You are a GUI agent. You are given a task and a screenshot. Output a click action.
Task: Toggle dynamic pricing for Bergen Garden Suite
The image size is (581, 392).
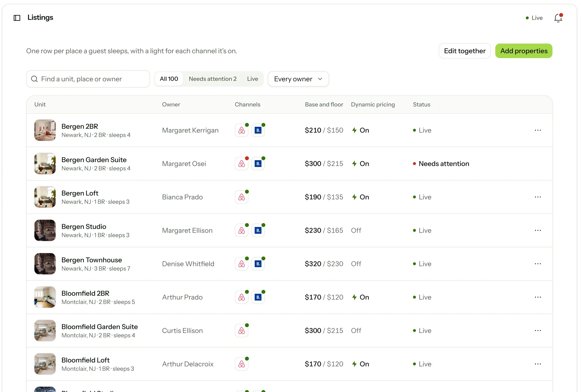pyautogui.click(x=360, y=164)
